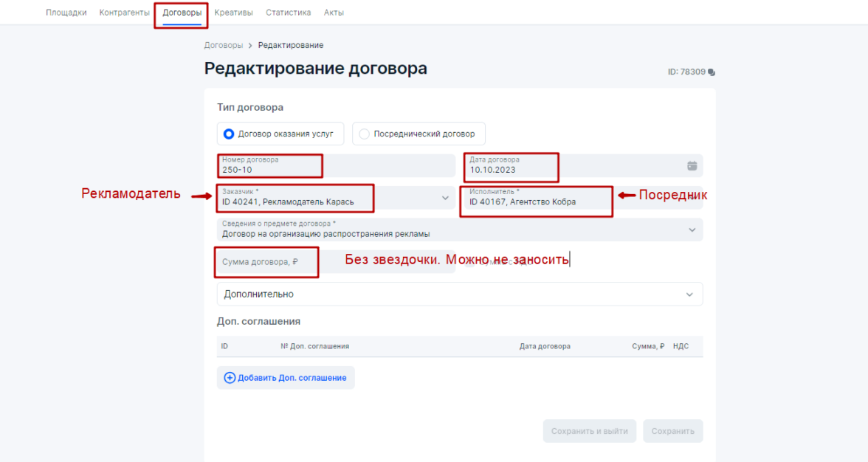Click the Редактирование договора page title
The image size is (868, 462).
(x=316, y=69)
